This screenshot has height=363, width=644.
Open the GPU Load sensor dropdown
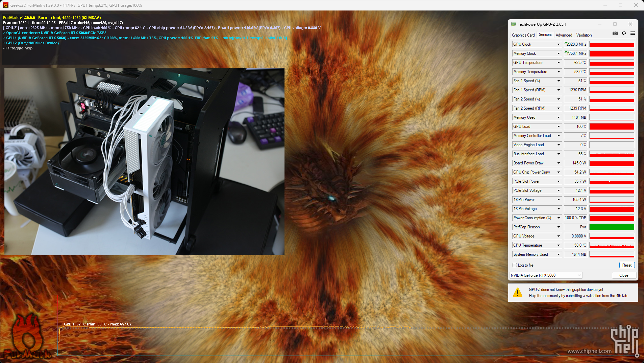(559, 127)
